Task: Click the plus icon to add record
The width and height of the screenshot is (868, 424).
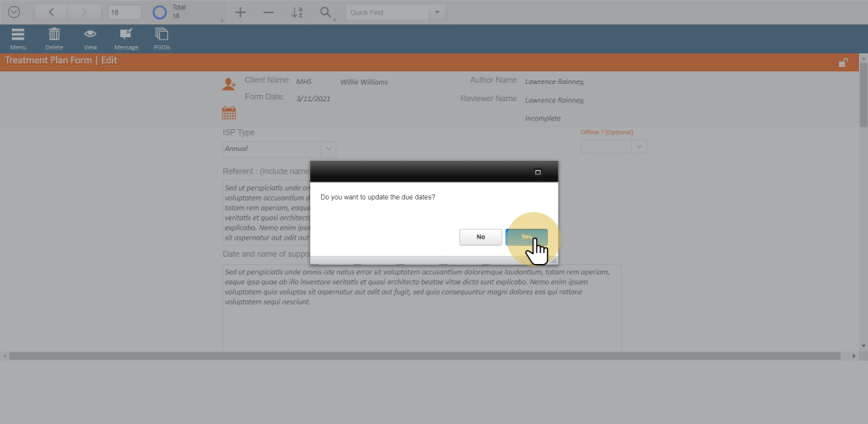Action: pos(240,13)
